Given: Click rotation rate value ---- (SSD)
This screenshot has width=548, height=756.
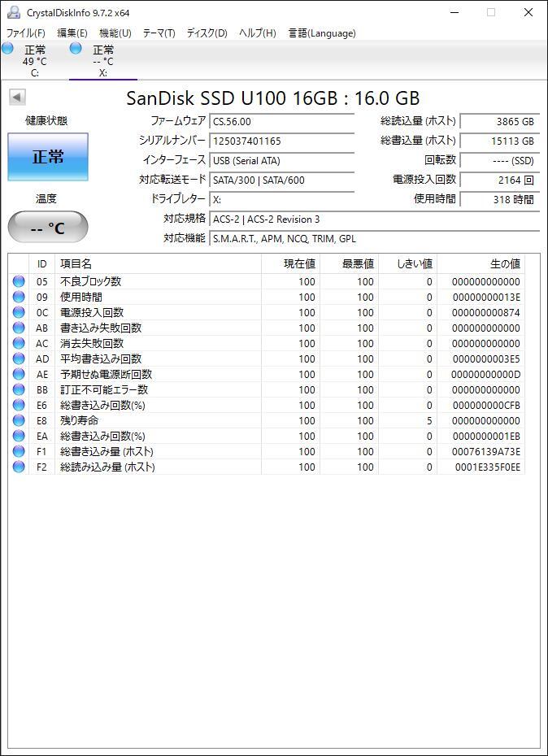Looking at the screenshot, I should click(499, 161).
